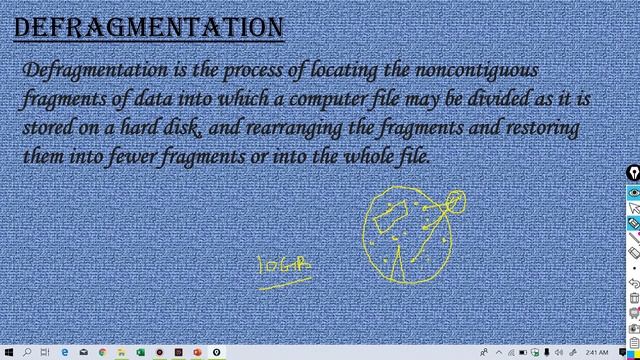Open the color palette swatch
Screen dimensions: 640x360
(633, 355)
